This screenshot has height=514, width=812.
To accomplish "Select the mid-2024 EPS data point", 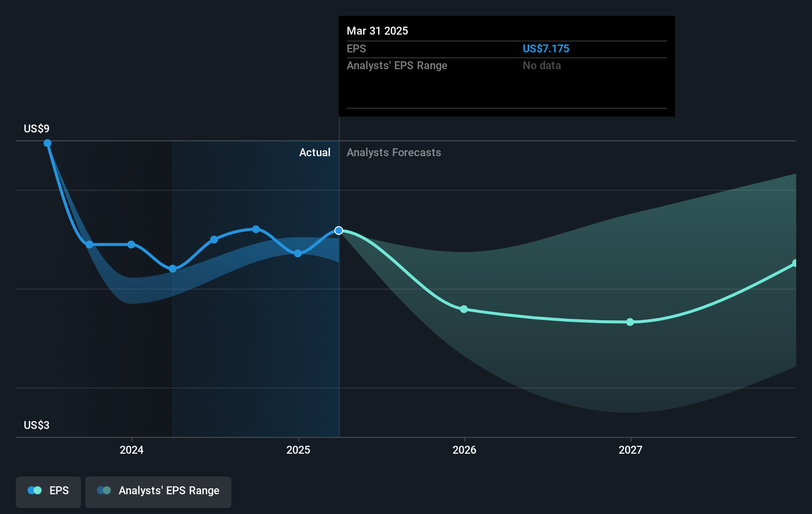I will 214,240.
